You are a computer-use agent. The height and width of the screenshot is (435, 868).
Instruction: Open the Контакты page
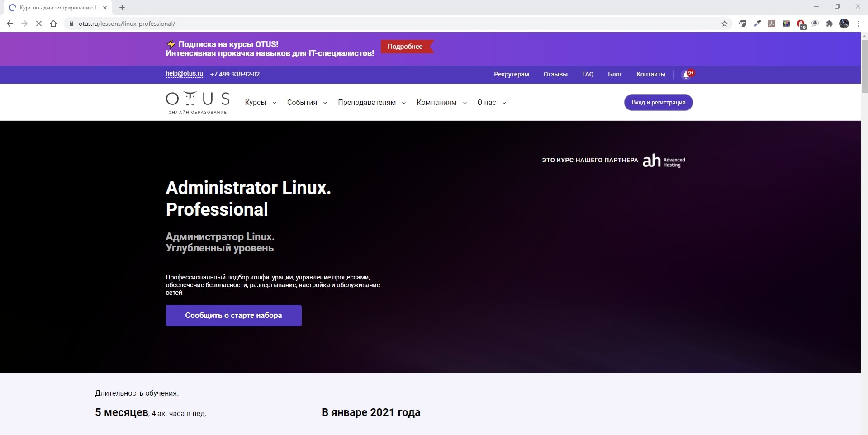tap(650, 74)
